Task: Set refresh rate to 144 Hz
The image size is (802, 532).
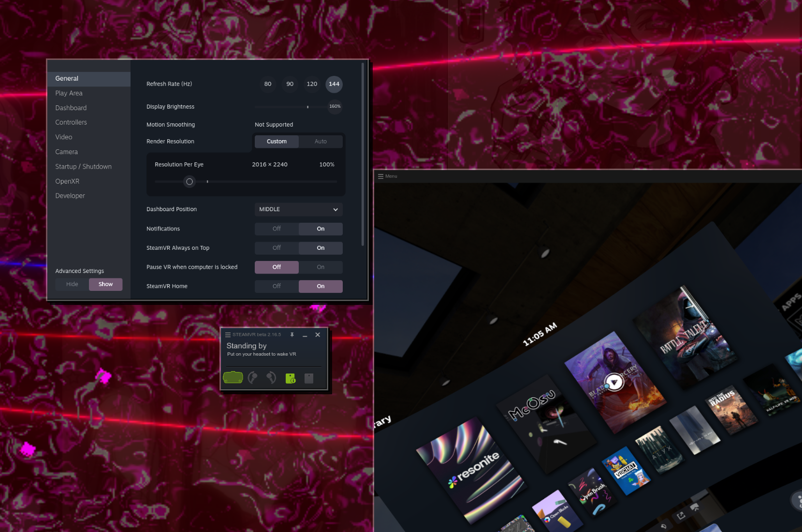Action: (x=334, y=84)
